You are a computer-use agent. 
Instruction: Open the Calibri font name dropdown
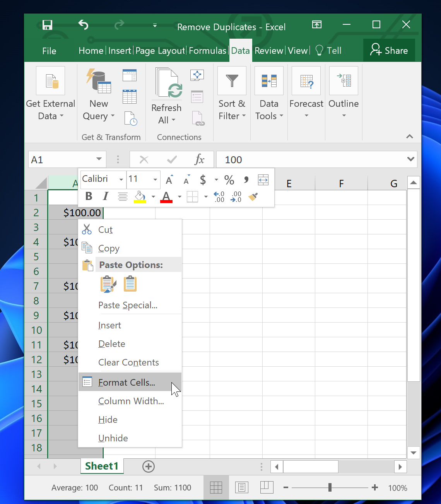121,179
